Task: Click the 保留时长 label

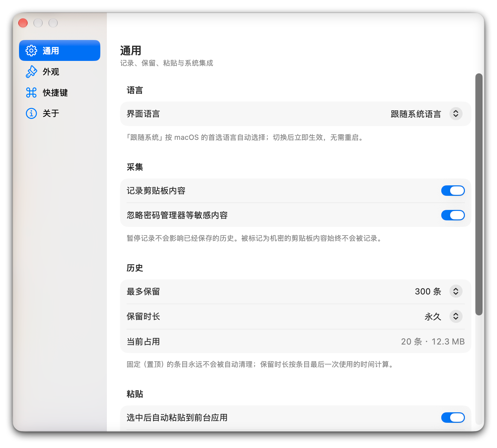Action: [x=143, y=316]
